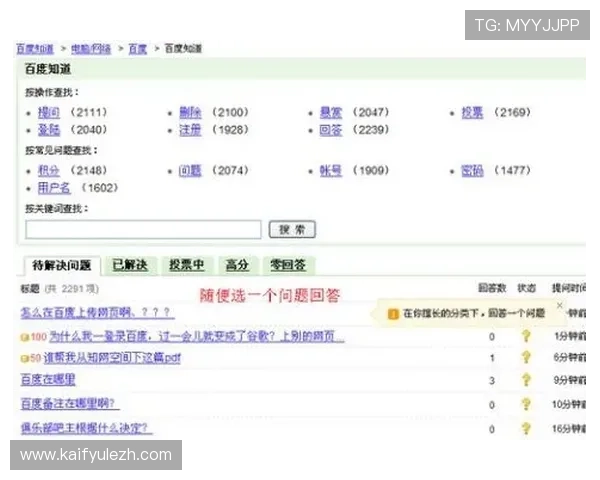Focus the keyword search input field

click(x=143, y=229)
